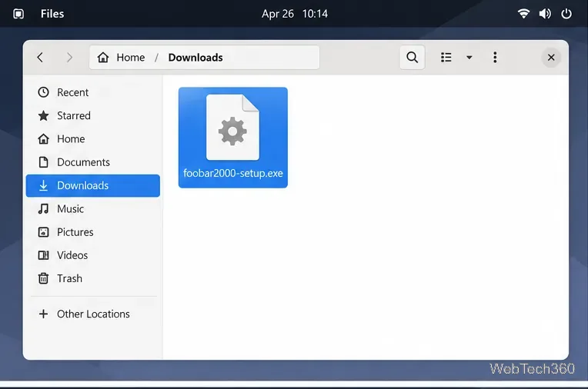Click the volume speaker icon in top bar

(545, 14)
